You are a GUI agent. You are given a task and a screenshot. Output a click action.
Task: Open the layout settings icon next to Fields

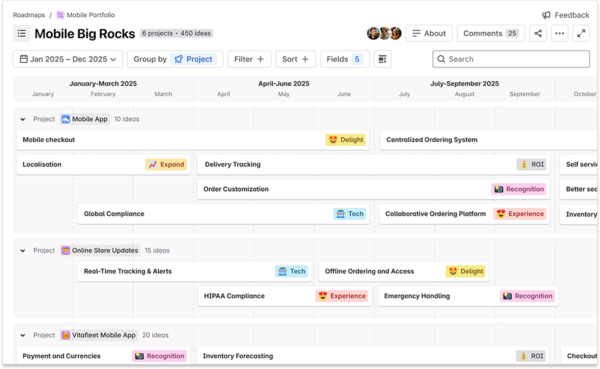click(382, 59)
